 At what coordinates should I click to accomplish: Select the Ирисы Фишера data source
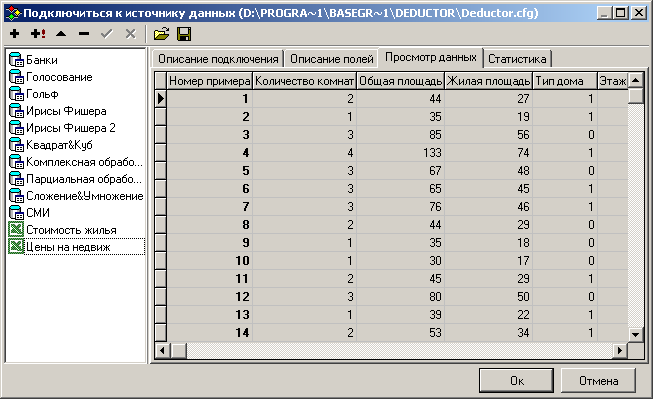[57, 111]
